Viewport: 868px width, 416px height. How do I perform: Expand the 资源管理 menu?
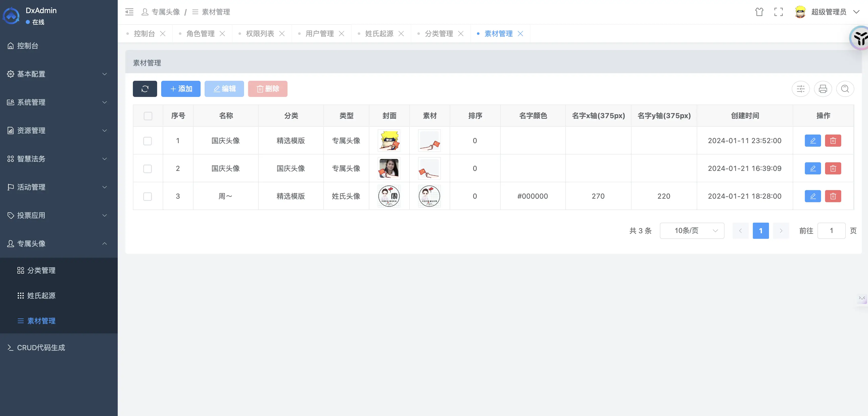[59, 131]
